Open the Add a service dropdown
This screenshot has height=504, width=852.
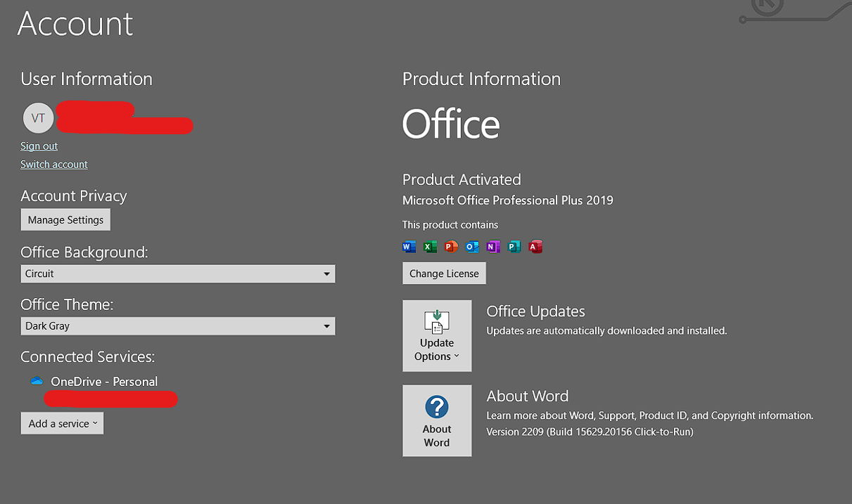point(63,423)
